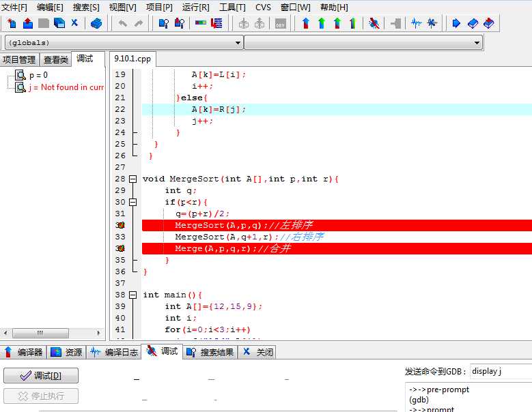Open the 资源 bottom tab
Screen dimensions: 532x412
coord(66,353)
